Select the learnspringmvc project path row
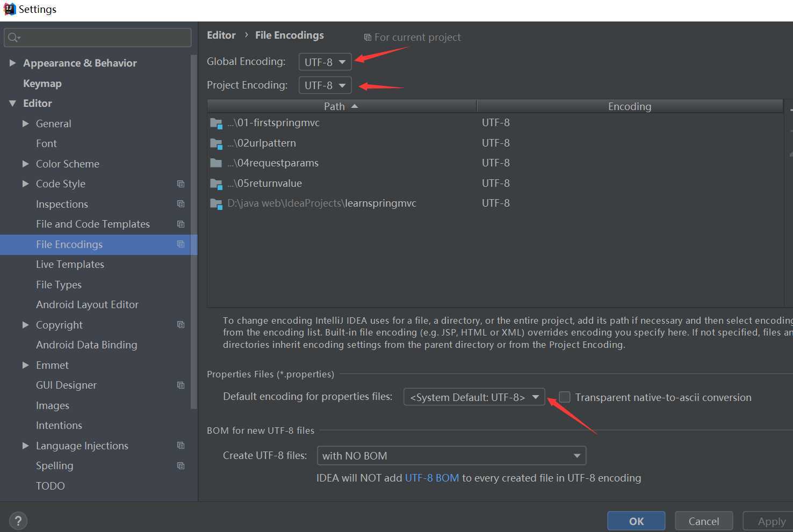Screen dimensions: 793x532 coord(495,203)
